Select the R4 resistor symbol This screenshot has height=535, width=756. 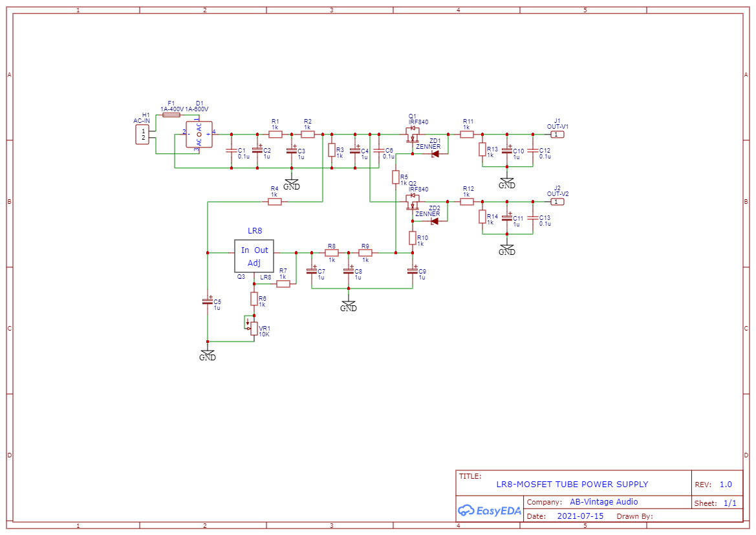click(x=274, y=202)
